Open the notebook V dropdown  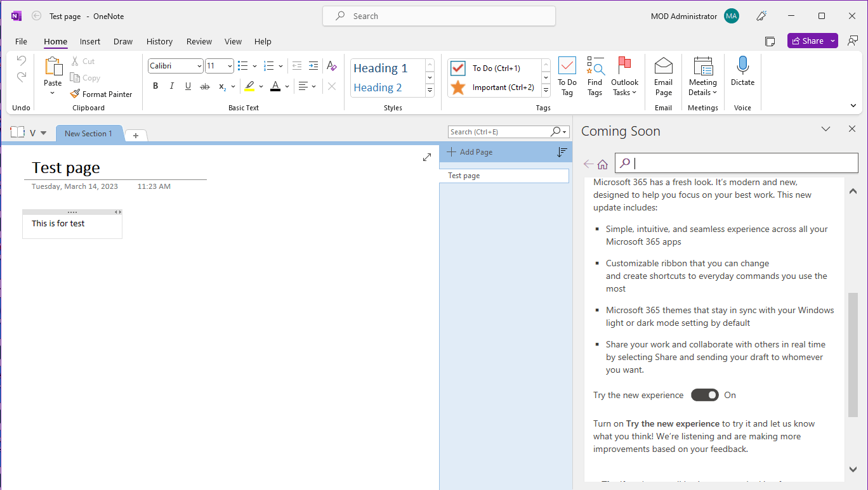pyautogui.click(x=43, y=133)
